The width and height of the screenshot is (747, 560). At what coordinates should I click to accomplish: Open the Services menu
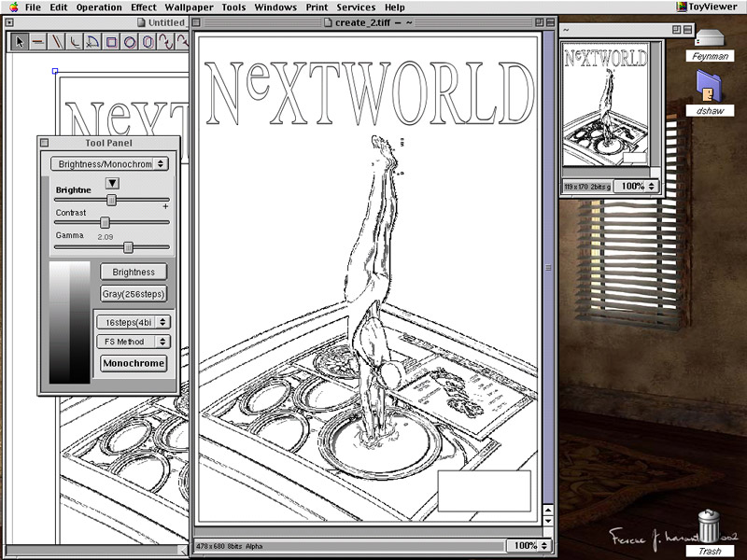[x=356, y=7]
